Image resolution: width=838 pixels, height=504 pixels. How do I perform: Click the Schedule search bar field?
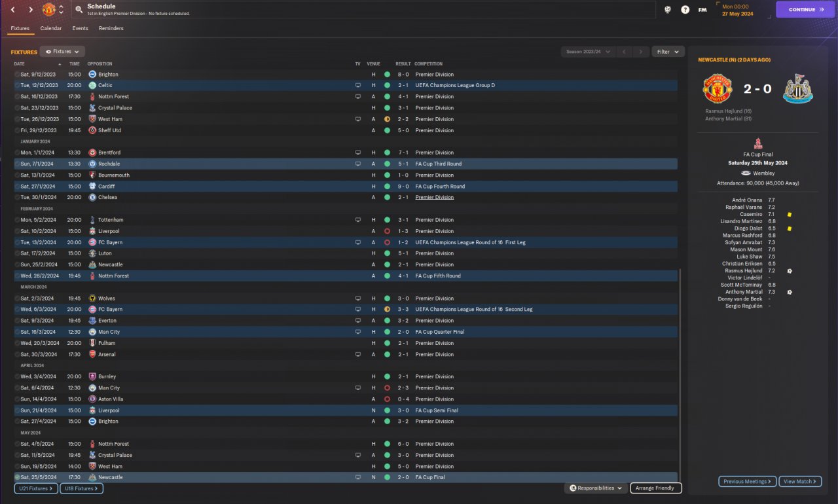point(363,10)
